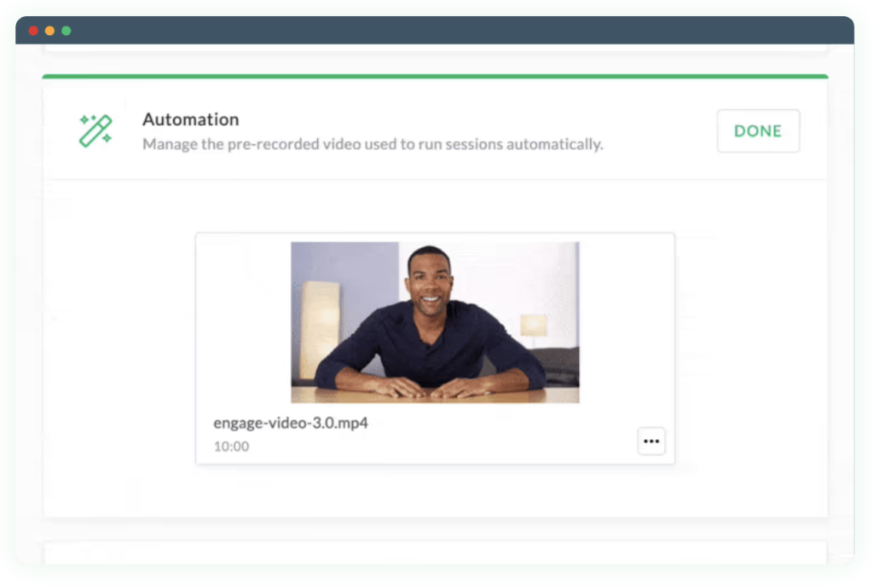Click the green maximize window dot
873x588 pixels.
coord(66,31)
